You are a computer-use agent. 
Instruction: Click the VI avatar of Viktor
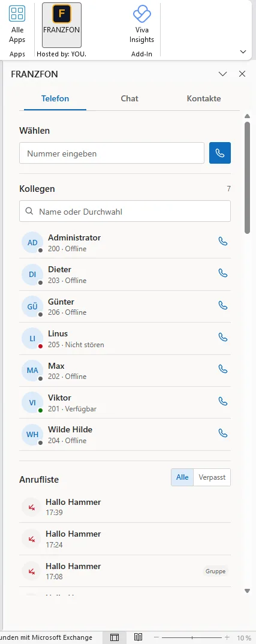(32, 402)
